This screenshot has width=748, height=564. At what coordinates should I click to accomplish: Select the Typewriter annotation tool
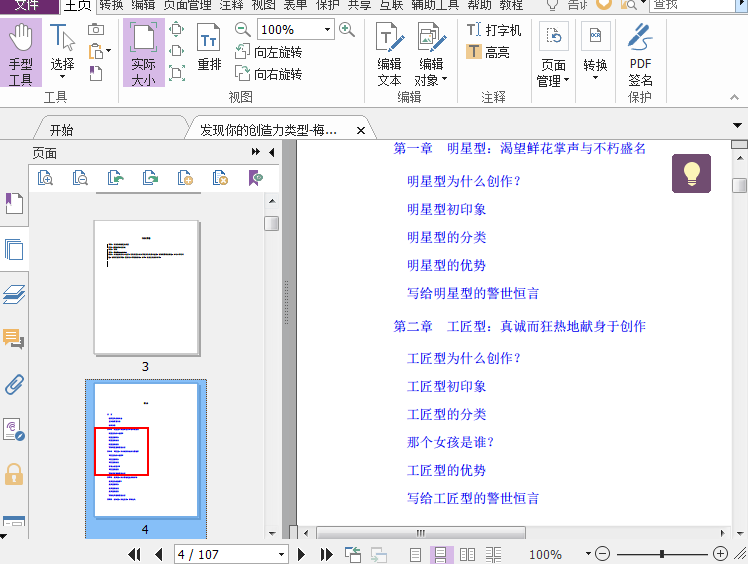pyautogui.click(x=494, y=30)
